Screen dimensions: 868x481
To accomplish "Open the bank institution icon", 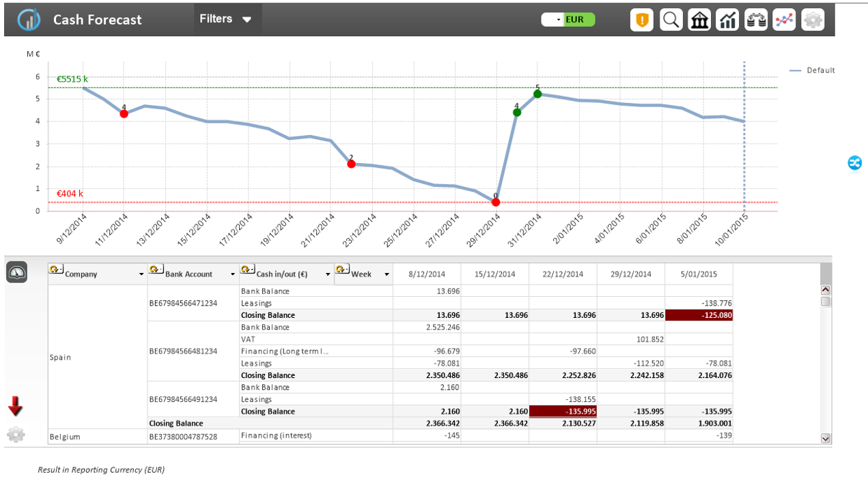I will [x=699, y=19].
